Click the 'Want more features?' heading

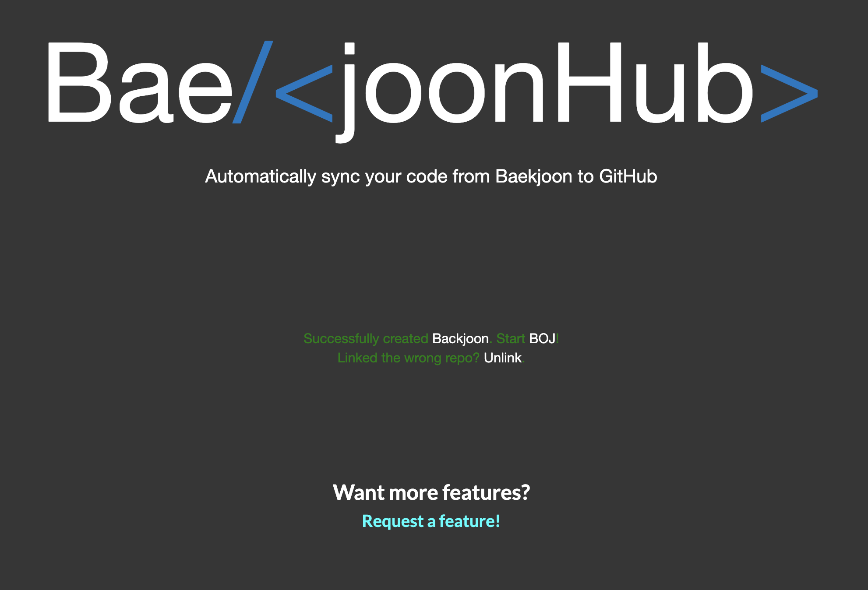[x=431, y=492]
